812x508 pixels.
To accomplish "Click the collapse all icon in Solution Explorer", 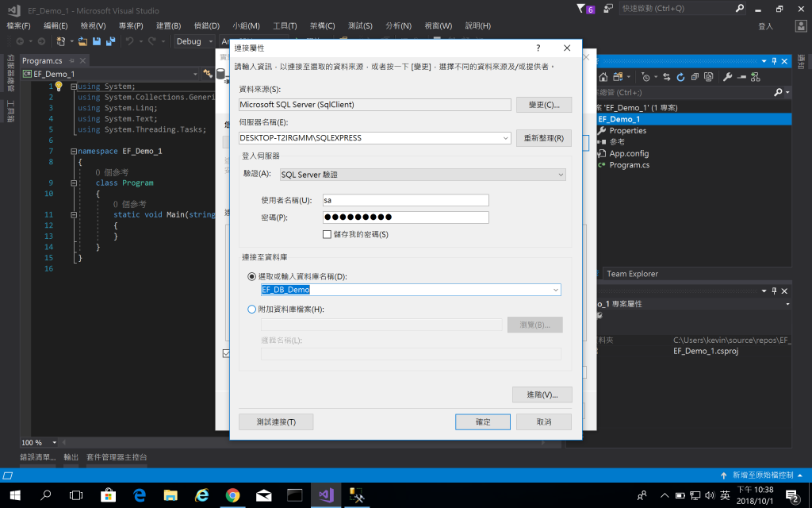I will pyautogui.click(x=695, y=77).
